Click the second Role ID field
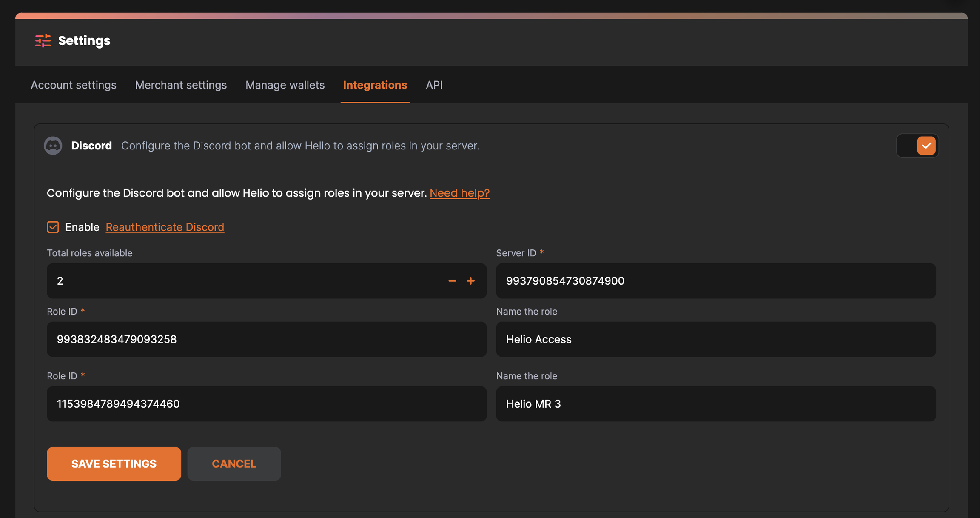 [x=266, y=404]
